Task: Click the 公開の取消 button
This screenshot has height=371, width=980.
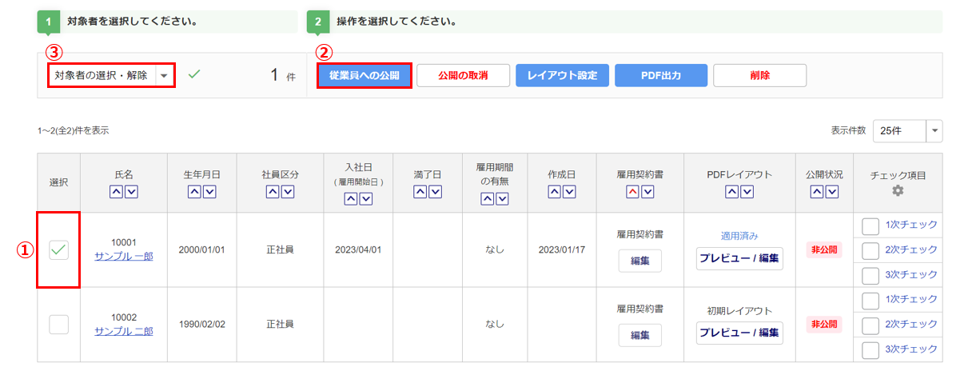Action: 463,75
